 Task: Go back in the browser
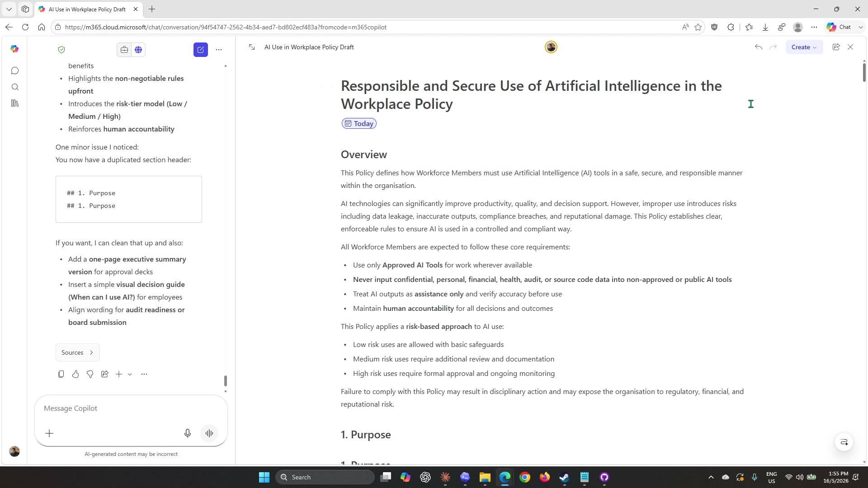(9, 27)
